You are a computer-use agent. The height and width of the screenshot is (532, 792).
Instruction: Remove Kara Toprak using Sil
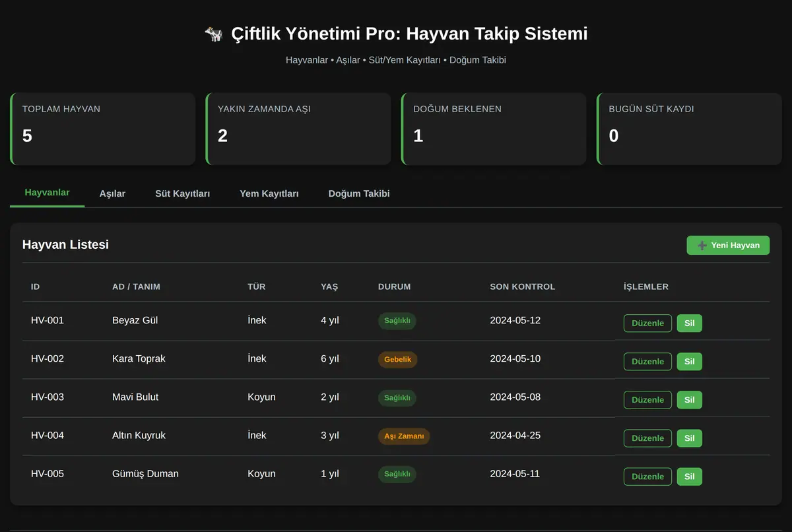pyautogui.click(x=690, y=362)
